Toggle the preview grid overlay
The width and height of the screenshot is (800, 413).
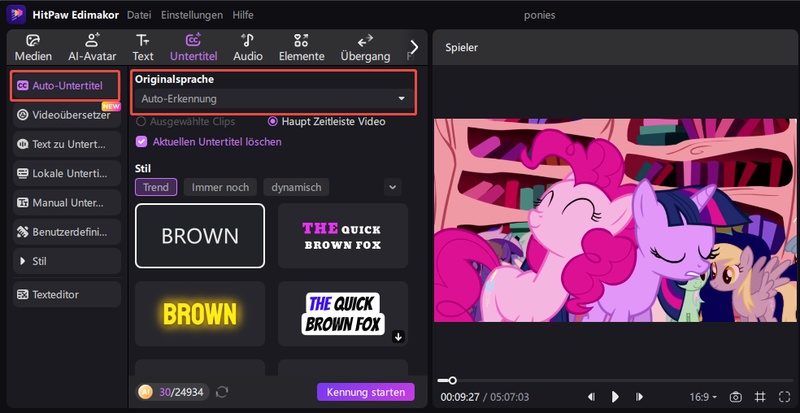pyautogui.click(x=760, y=397)
